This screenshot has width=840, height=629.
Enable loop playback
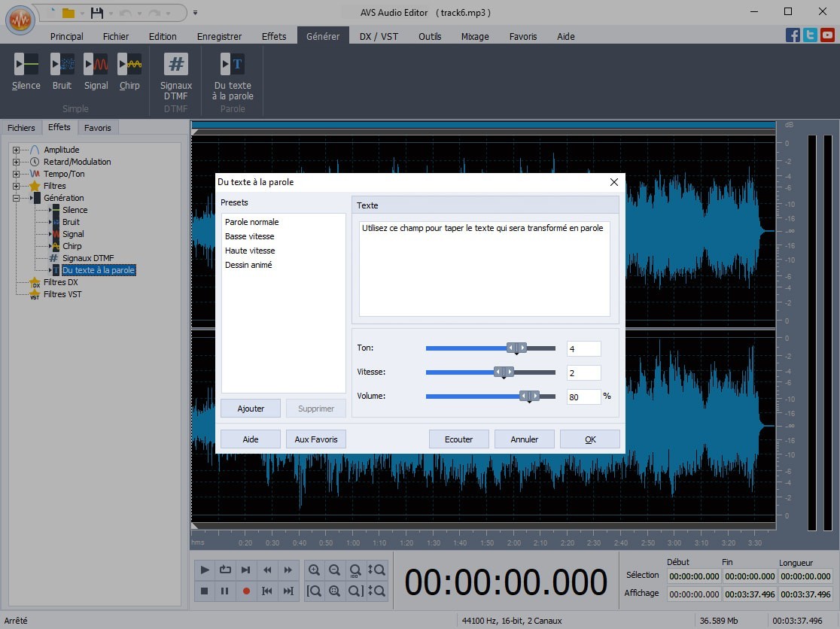pos(225,570)
